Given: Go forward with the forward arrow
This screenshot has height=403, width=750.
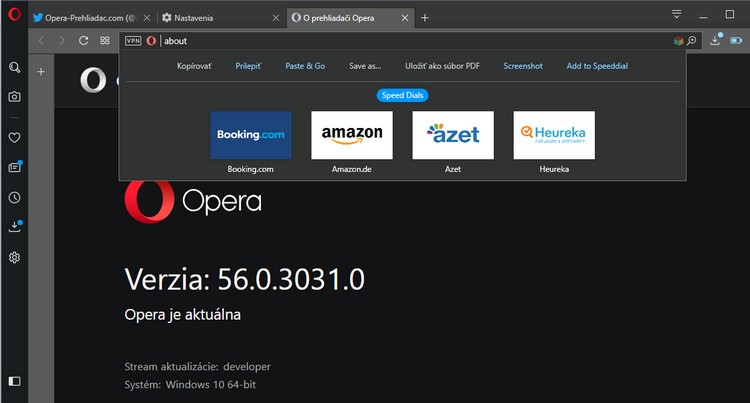Looking at the screenshot, I should coord(62,41).
